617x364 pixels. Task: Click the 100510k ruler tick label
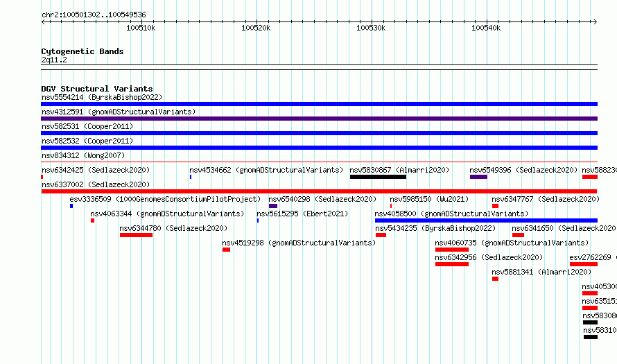pyautogui.click(x=141, y=28)
